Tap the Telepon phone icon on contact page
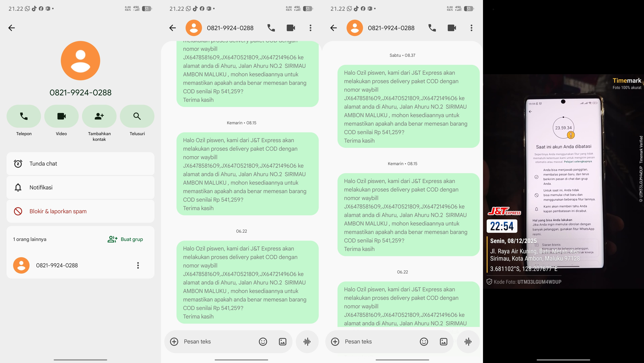644x363 pixels. [x=24, y=116]
